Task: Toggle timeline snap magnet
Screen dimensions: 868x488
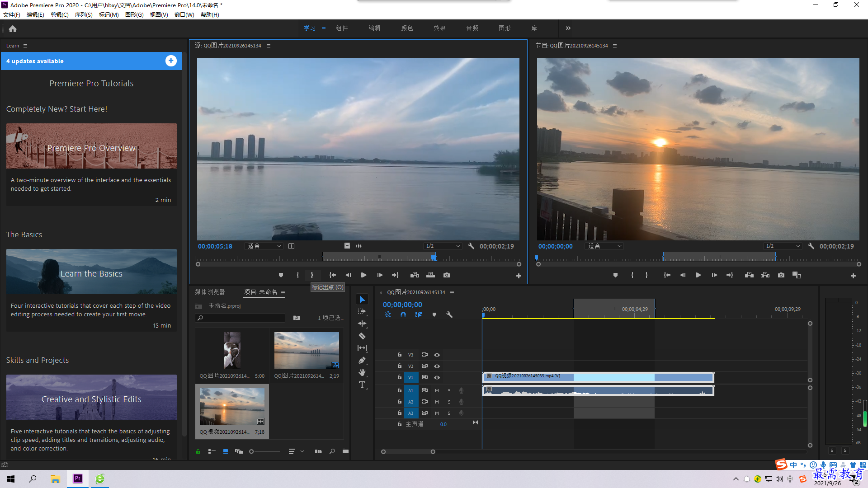Action: (403, 314)
